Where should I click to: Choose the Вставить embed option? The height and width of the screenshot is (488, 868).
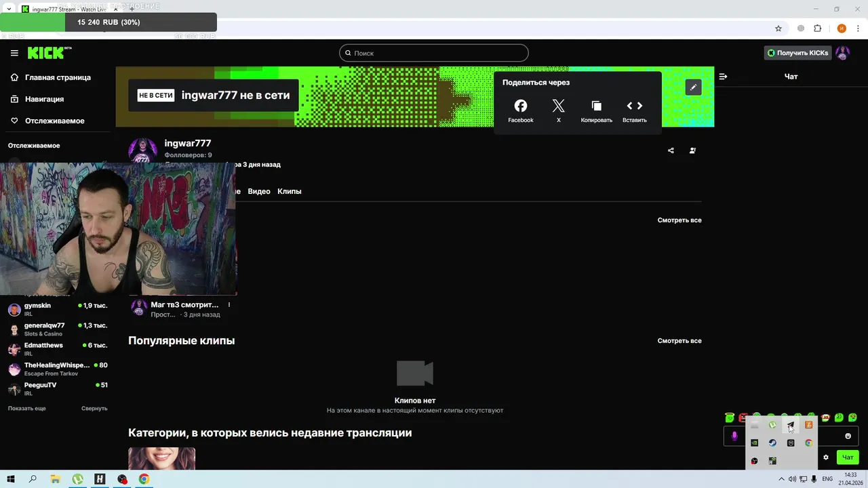(x=635, y=111)
